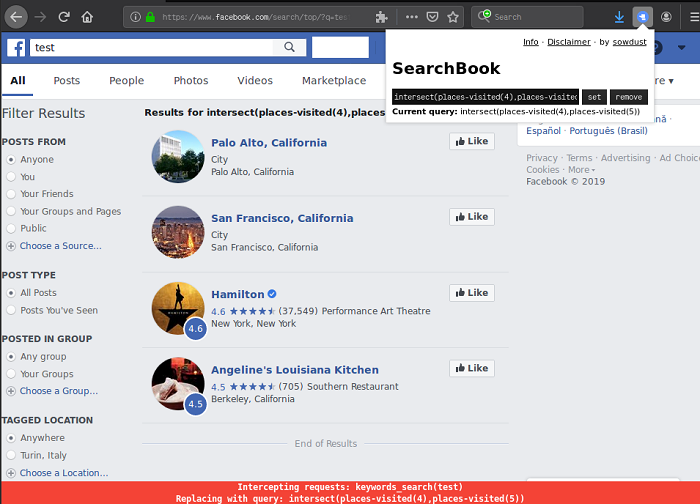
Task: Show site information icon in address bar
Action: 135,17
